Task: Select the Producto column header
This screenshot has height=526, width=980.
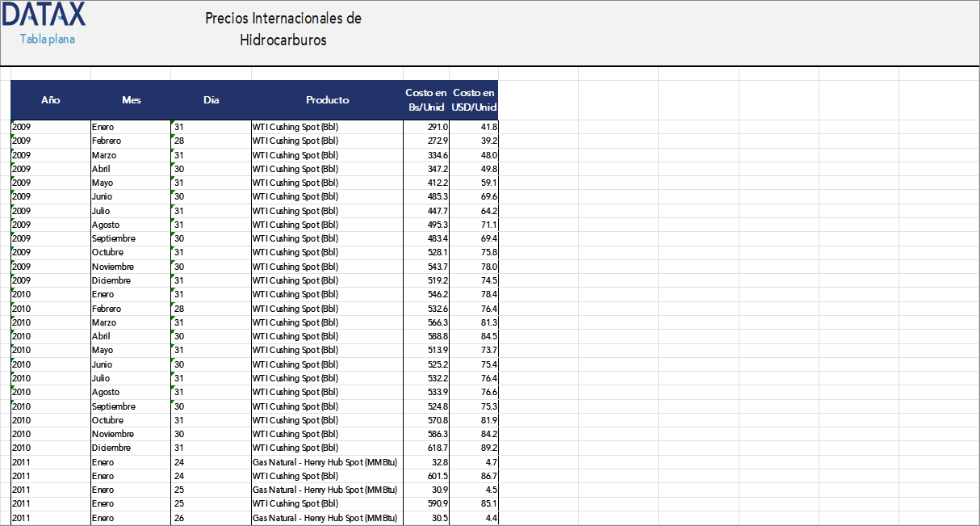Action: coord(327,99)
